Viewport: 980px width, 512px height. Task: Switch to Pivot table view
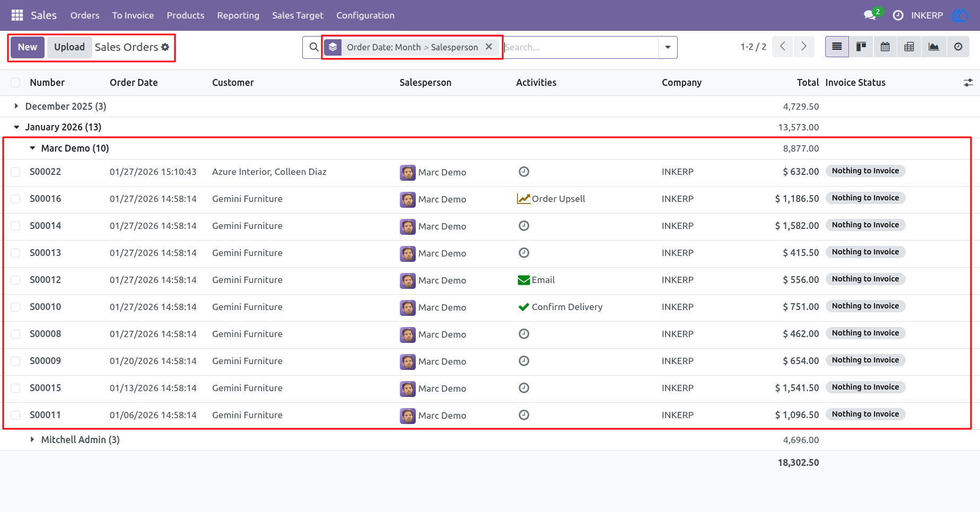point(909,47)
